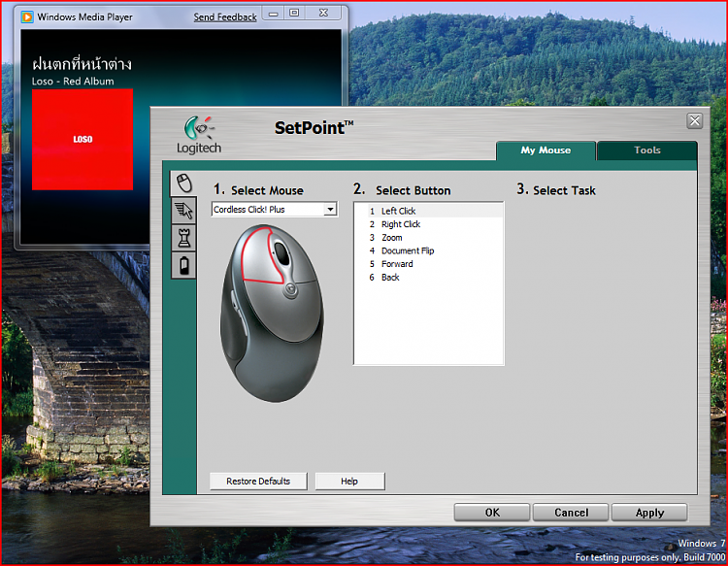Image resolution: width=728 pixels, height=566 pixels.
Task: Switch to the Tools tab
Action: 647,150
